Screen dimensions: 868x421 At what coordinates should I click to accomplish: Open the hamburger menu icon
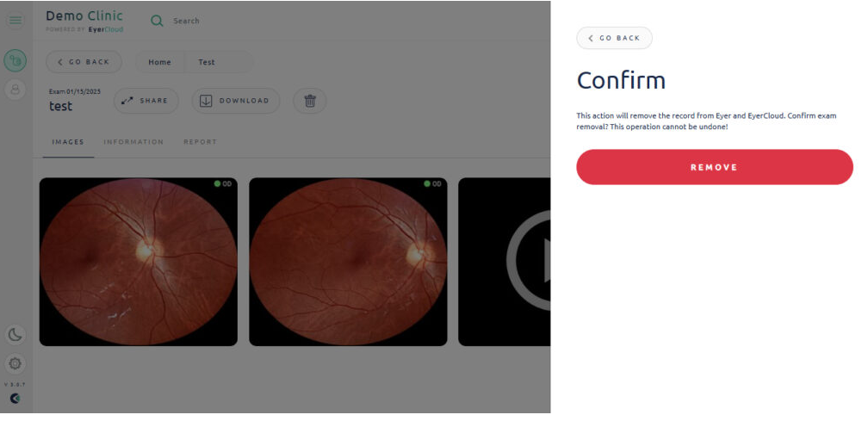[15, 21]
